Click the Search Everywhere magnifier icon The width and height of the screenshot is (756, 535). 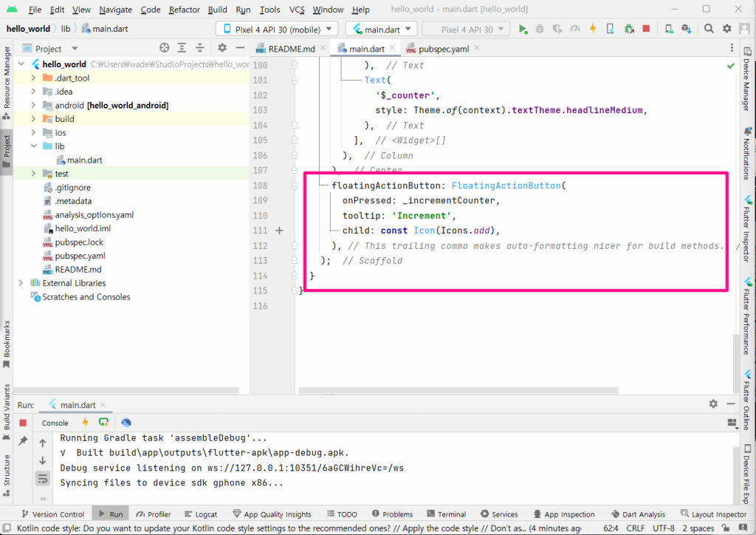[x=709, y=29]
